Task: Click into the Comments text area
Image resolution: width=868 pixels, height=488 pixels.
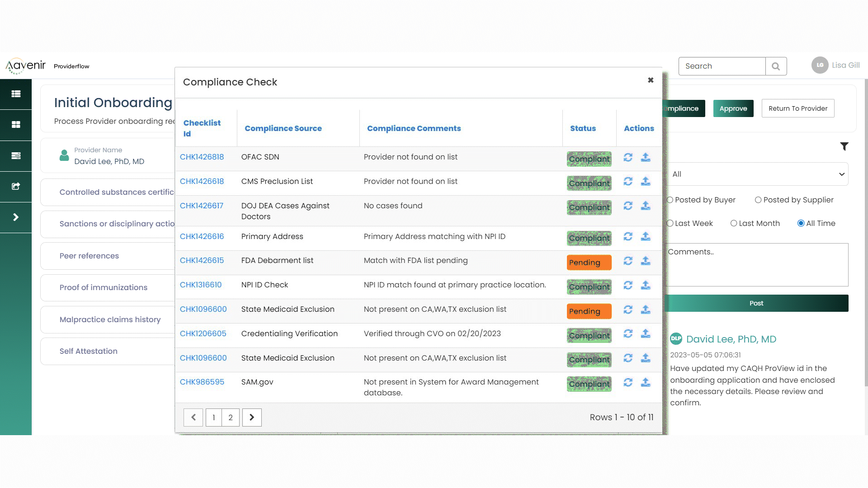Action: click(758, 265)
